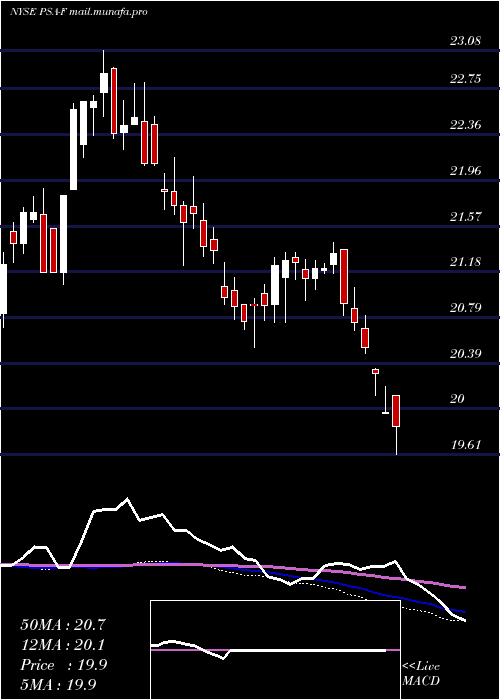Click the 21.96 price axis label
The width and height of the screenshot is (500, 700).
click(465, 171)
